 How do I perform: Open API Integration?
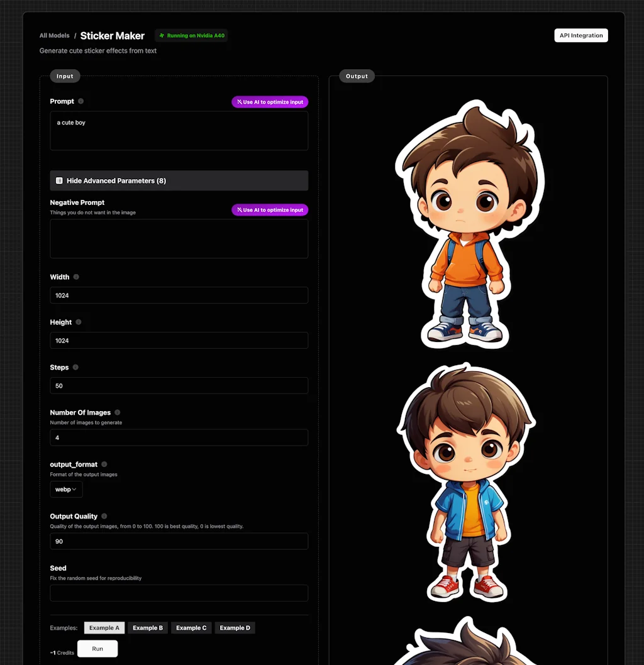pyautogui.click(x=580, y=35)
